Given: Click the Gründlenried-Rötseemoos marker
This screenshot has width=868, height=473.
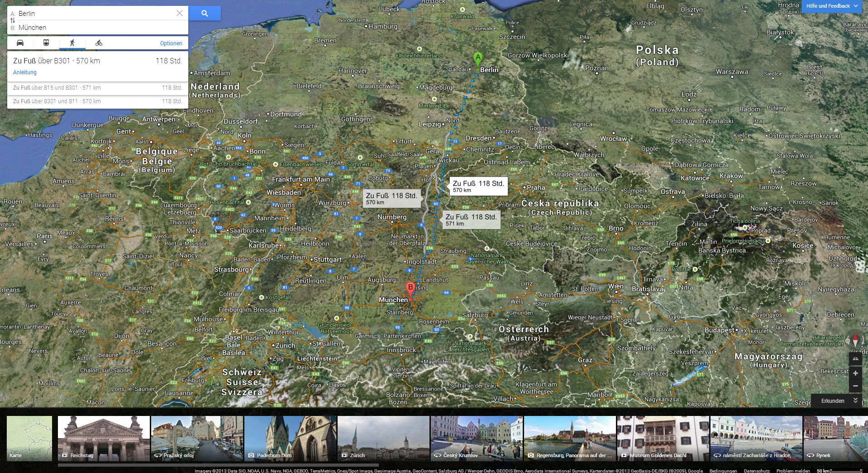Looking at the screenshot, I should click(x=336, y=318).
